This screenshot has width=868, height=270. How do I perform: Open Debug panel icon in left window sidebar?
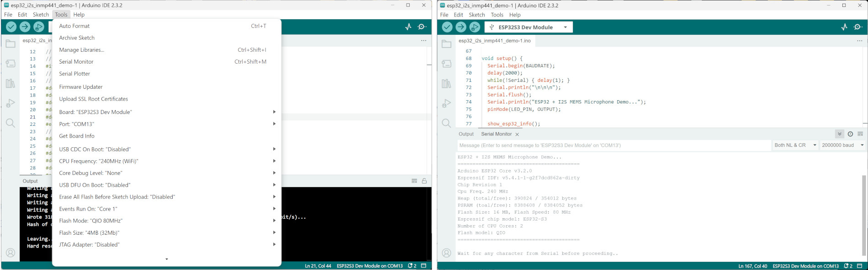pos(11,103)
